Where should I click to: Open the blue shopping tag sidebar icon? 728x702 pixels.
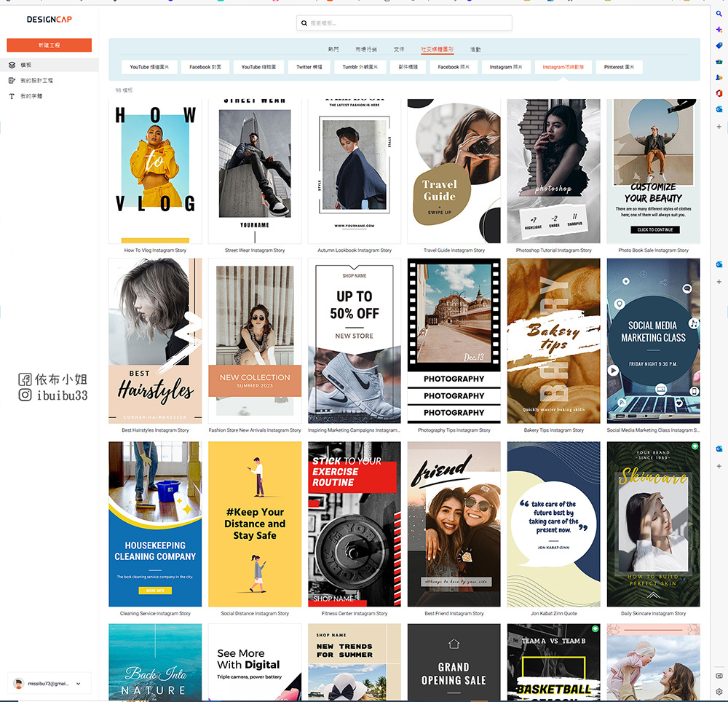tap(719, 45)
